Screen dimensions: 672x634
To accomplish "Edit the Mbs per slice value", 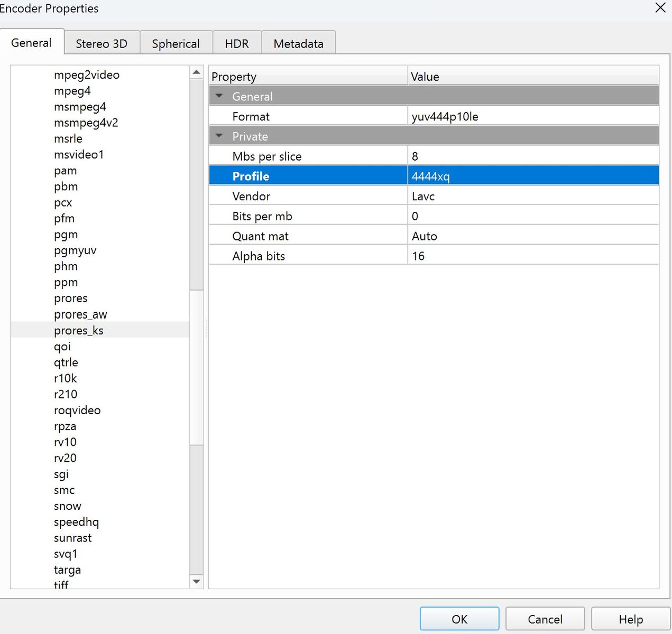I will 532,156.
